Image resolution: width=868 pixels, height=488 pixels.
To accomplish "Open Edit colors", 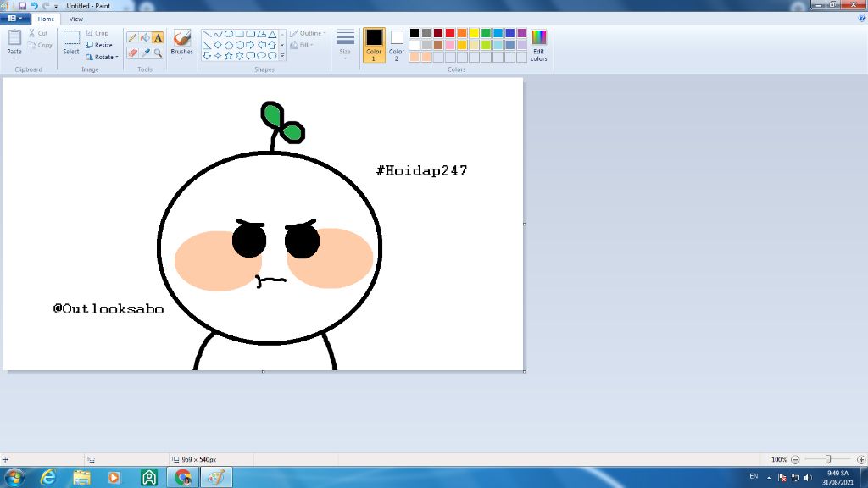I will point(538,45).
